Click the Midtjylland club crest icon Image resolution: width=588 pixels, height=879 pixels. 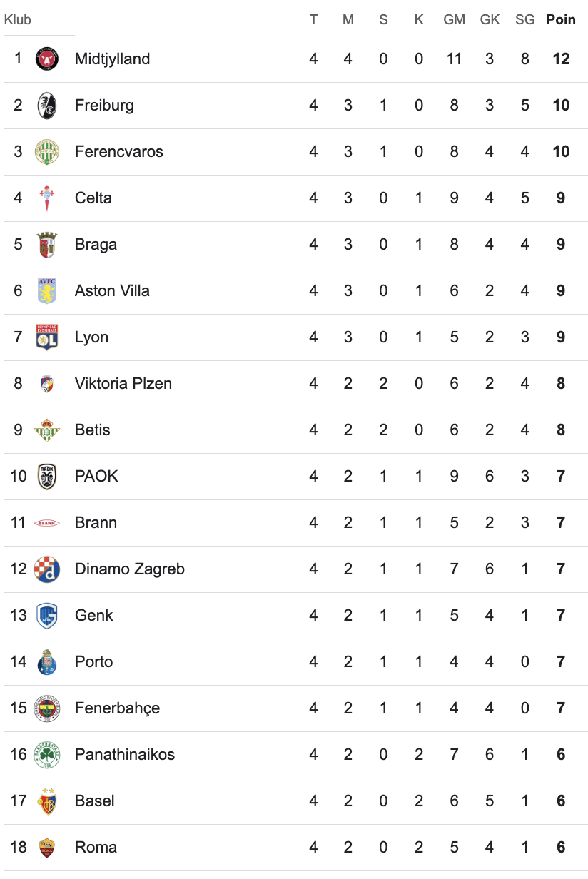pyautogui.click(x=47, y=59)
